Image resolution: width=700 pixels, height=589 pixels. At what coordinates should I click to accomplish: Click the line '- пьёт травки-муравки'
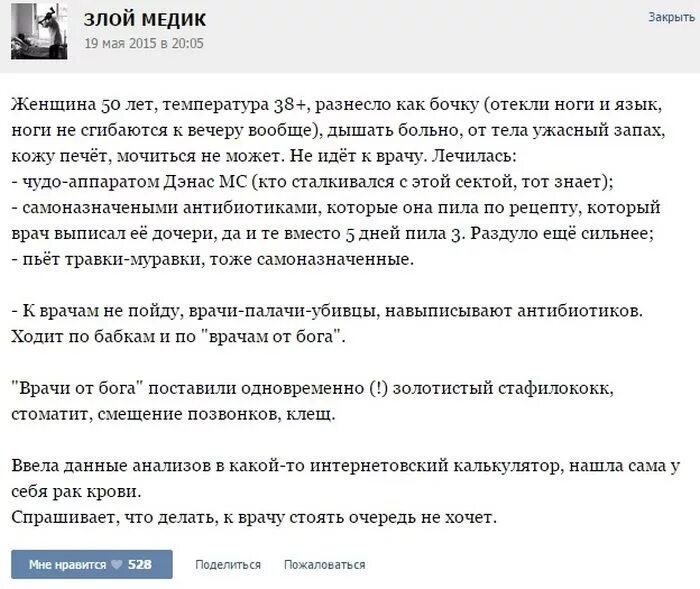pyautogui.click(x=212, y=259)
